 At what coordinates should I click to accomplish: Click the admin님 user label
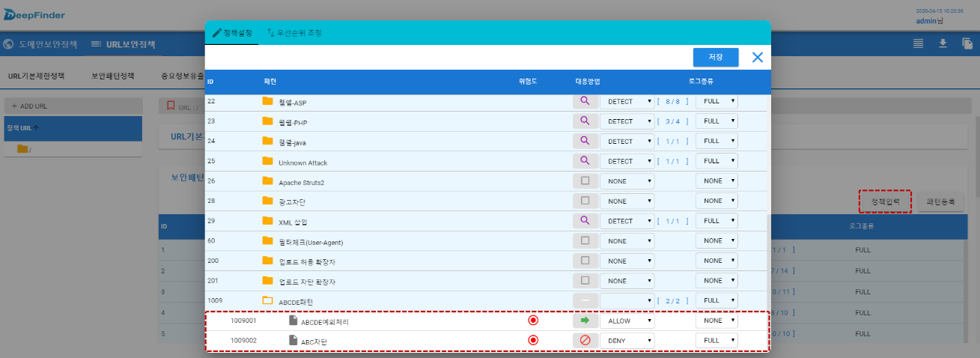point(929,21)
